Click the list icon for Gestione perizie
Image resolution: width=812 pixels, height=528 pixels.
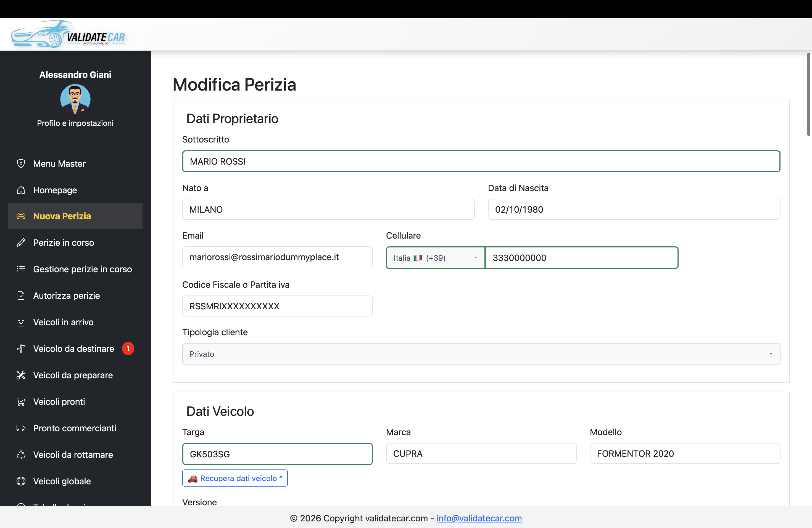[21, 269]
